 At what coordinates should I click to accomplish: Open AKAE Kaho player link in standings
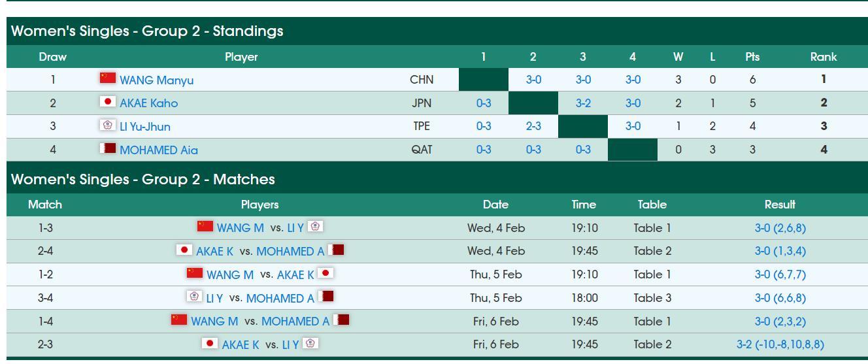(x=148, y=103)
